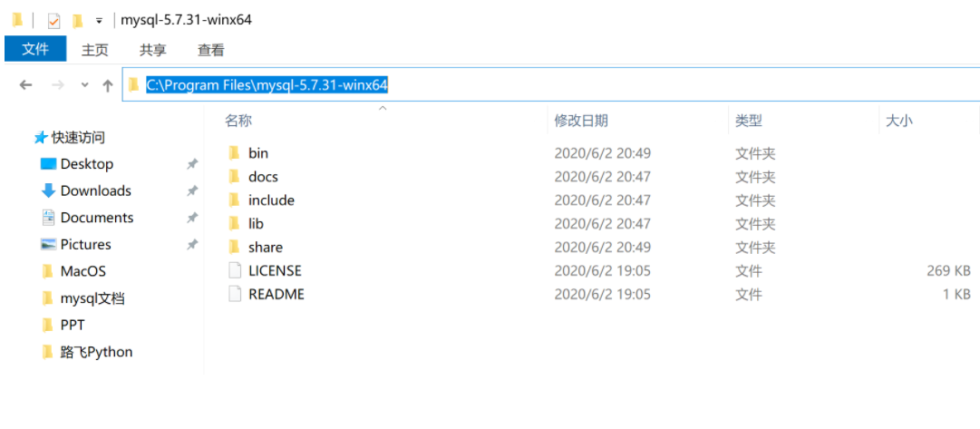Click the bin folder icon
This screenshot has height=429, width=980.
[x=235, y=152]
